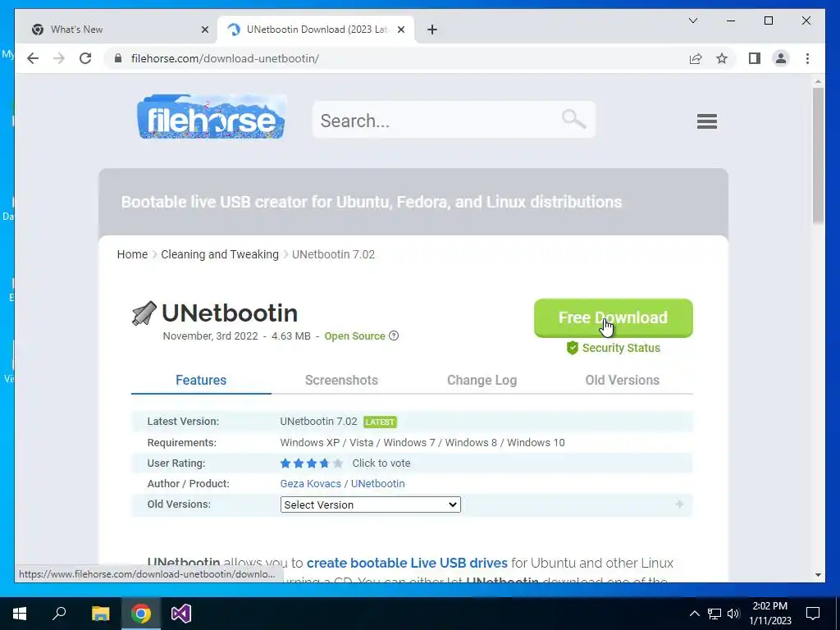
Task: Rate with the fifth grey star
Action: pyautogui.click(x=337, y=463)
